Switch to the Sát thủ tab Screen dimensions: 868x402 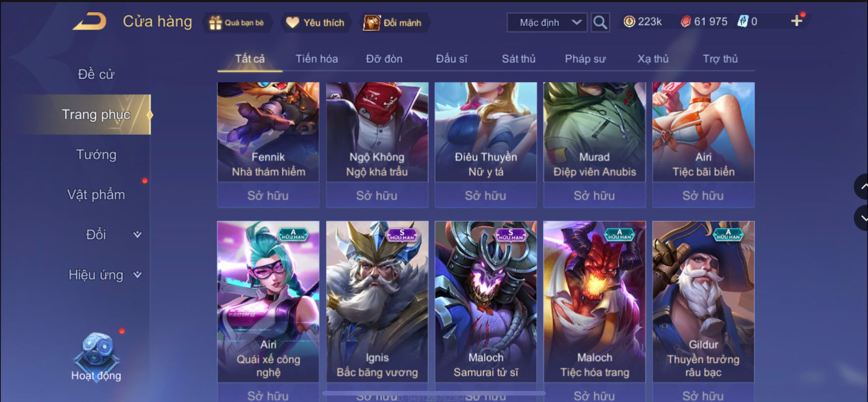518,59
